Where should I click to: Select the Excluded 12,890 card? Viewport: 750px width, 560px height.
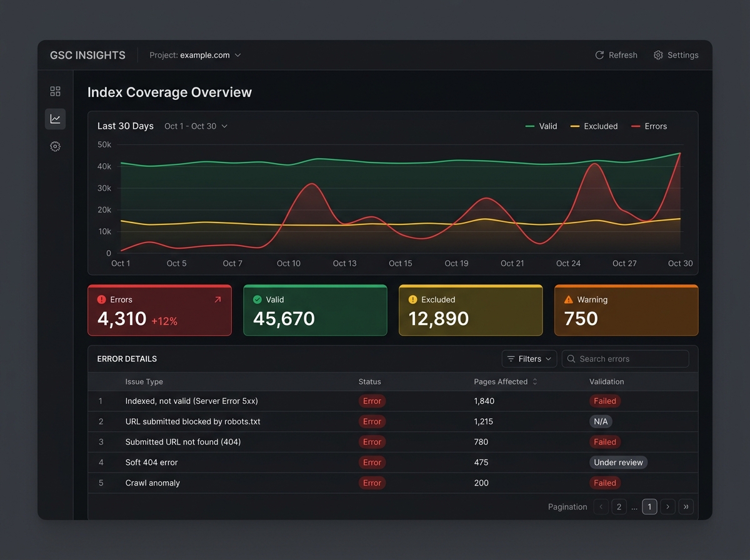471,311
